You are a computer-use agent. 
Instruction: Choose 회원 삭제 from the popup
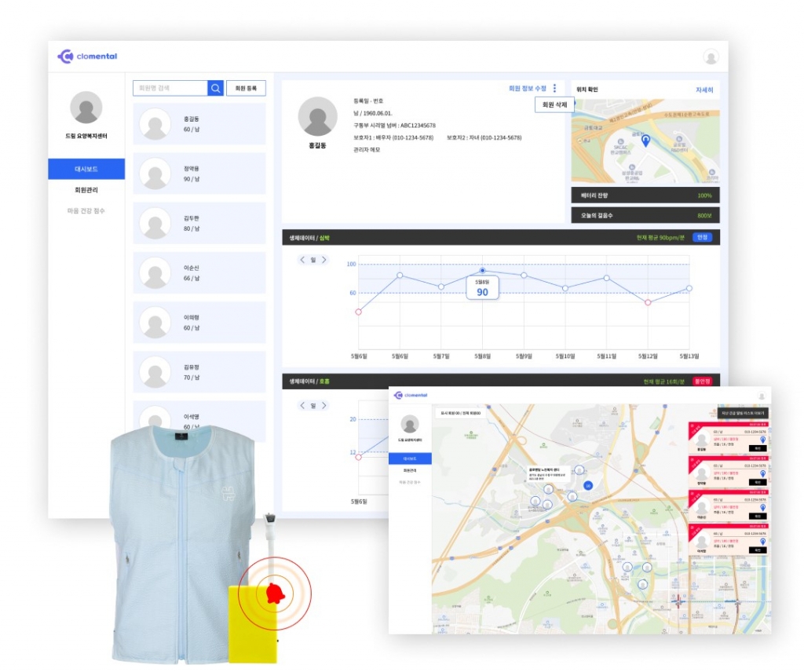[554, 104]
